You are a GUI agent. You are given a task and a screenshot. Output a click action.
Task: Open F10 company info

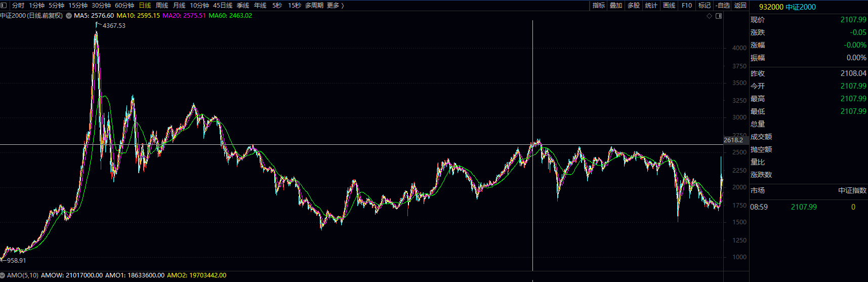coord(687,6)
